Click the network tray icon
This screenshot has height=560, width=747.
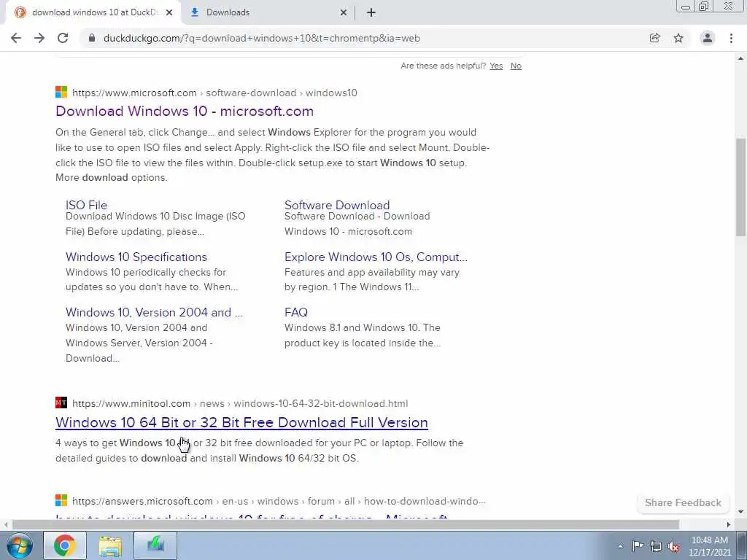click(x=656, y=546)
